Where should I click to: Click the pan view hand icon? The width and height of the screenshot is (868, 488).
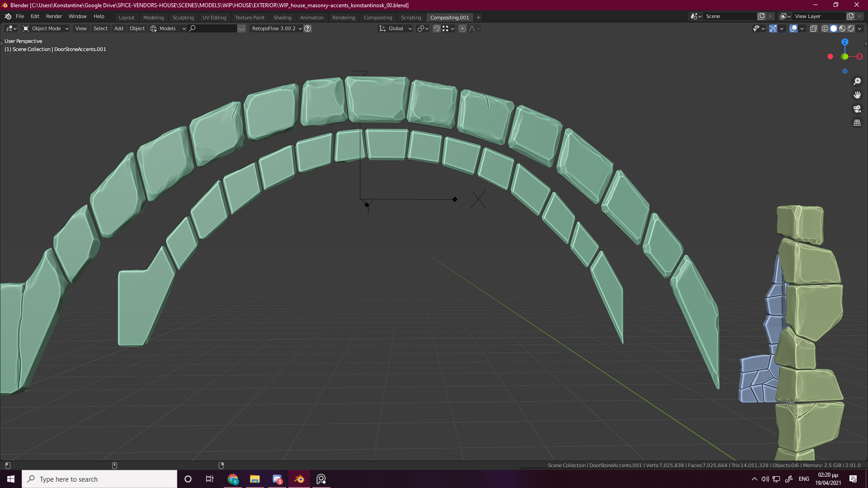pos(857,95)
